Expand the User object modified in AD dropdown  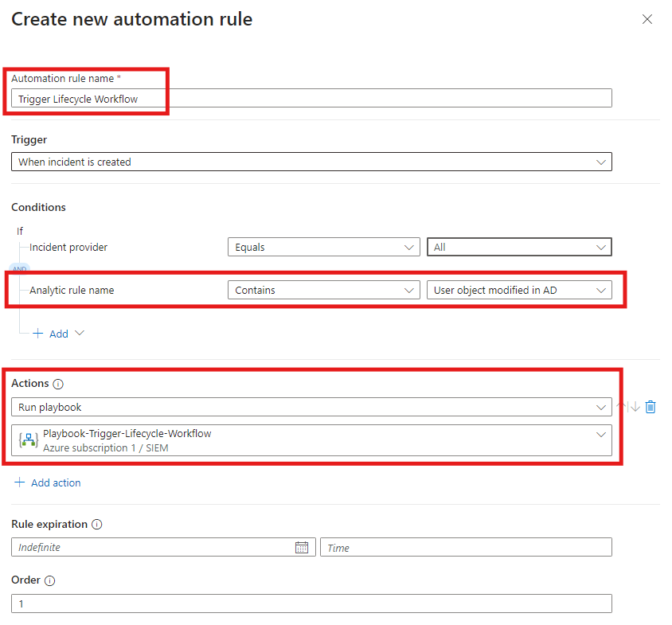pos(518,291)
